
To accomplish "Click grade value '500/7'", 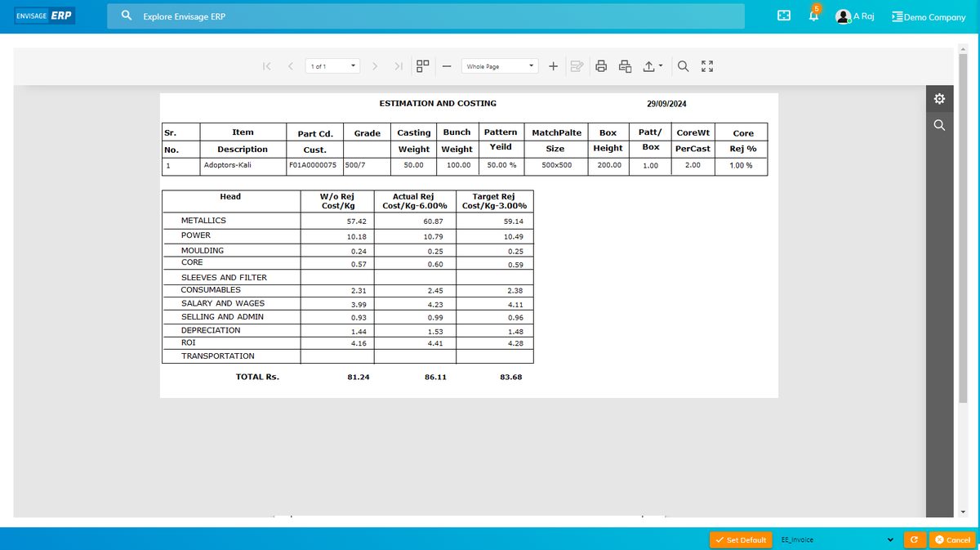I will 357,165.
